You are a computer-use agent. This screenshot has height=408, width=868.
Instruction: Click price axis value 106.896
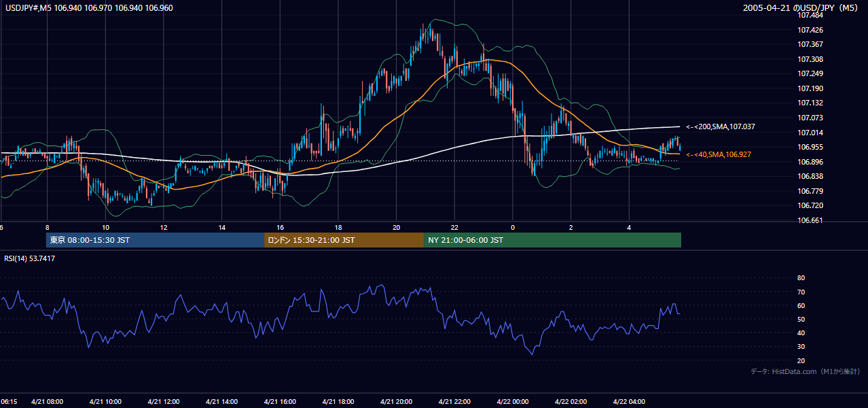pyautogui.click(x=810, y=162)
